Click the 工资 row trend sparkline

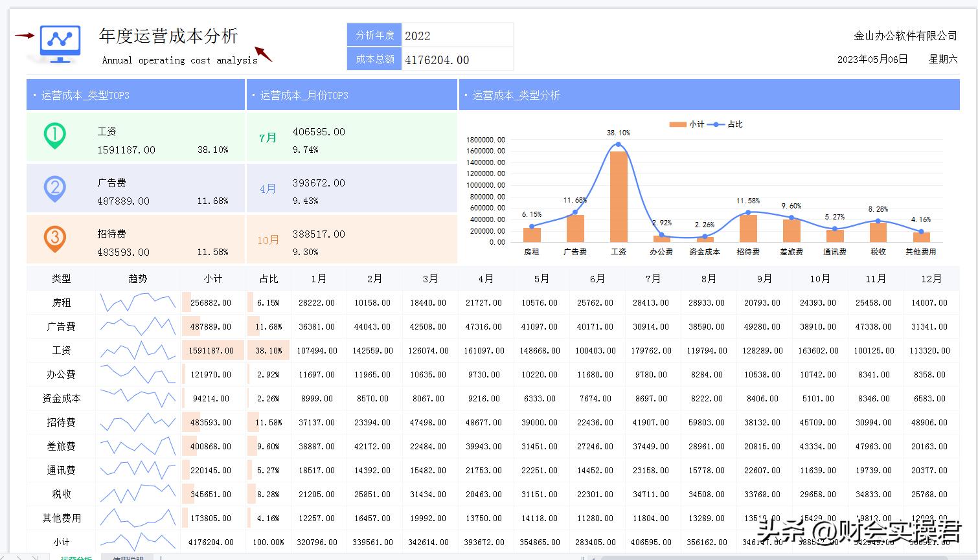(137, 350)
